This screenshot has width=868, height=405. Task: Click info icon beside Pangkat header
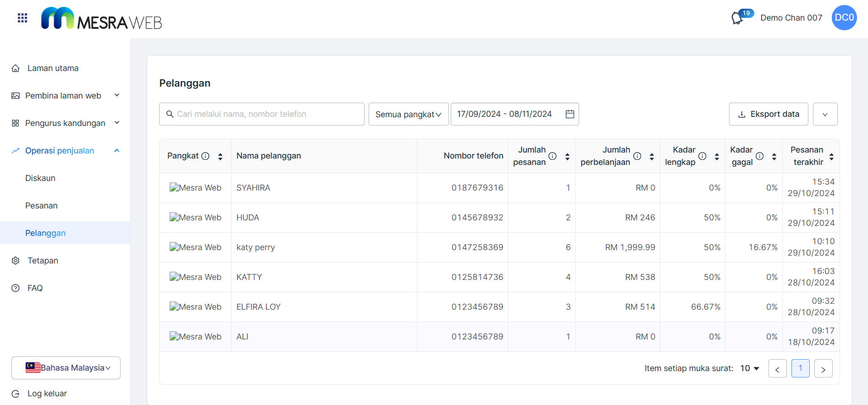pos(205,156)
